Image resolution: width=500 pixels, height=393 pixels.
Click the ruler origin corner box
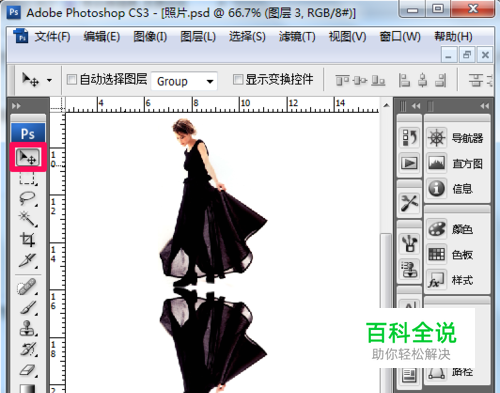(x=57, y=105)
